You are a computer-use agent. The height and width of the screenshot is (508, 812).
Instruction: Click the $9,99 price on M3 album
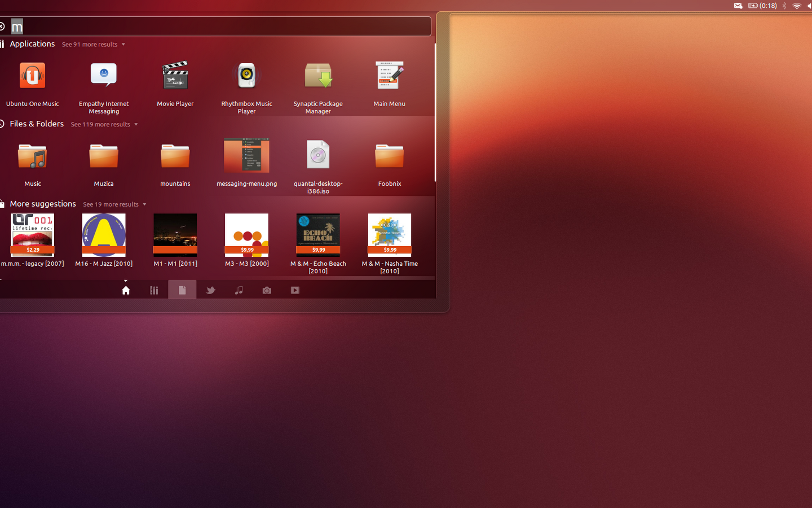pos(247,249)
